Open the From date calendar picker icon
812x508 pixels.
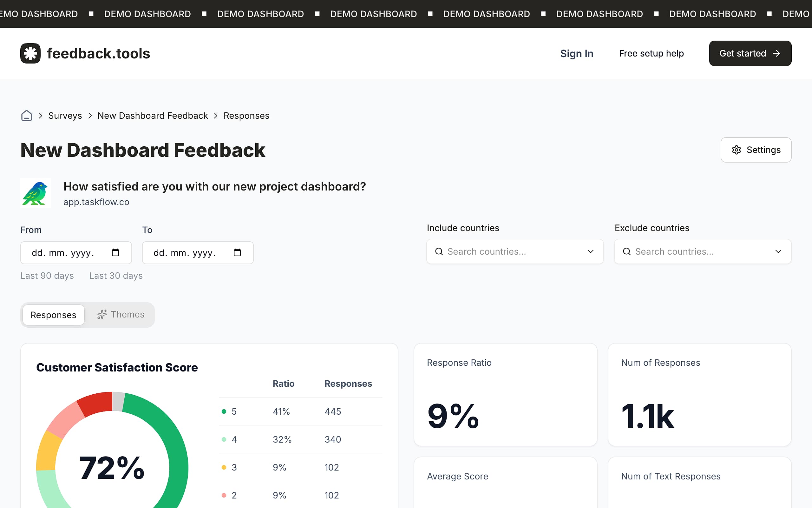point(115,252)
